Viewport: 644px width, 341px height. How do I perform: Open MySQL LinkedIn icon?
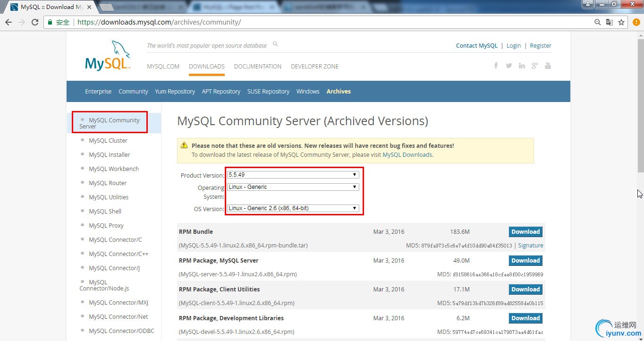point(522,66)
